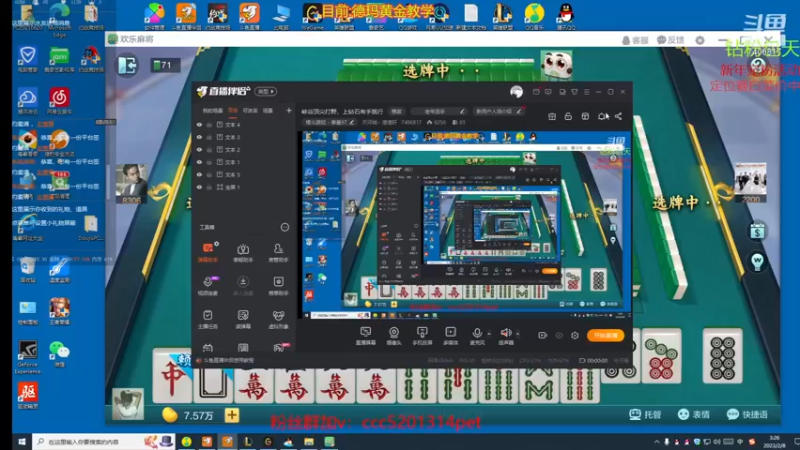Click the modify title button
The image size is (800, 450).
[396, 111]
